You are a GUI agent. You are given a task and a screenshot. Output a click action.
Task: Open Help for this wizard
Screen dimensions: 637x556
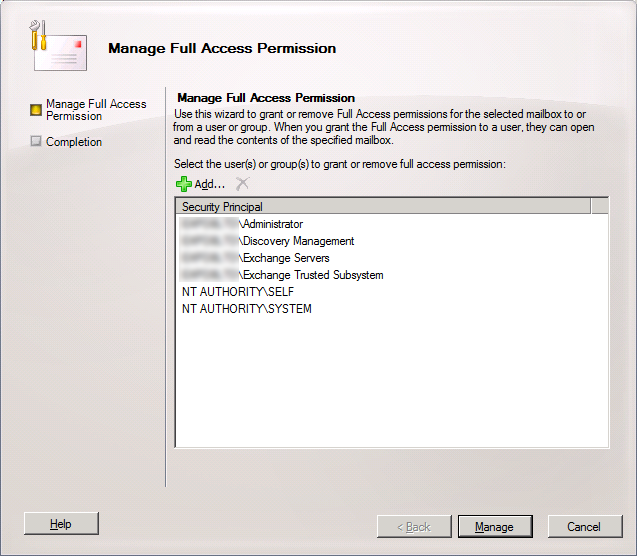point(61,524)
